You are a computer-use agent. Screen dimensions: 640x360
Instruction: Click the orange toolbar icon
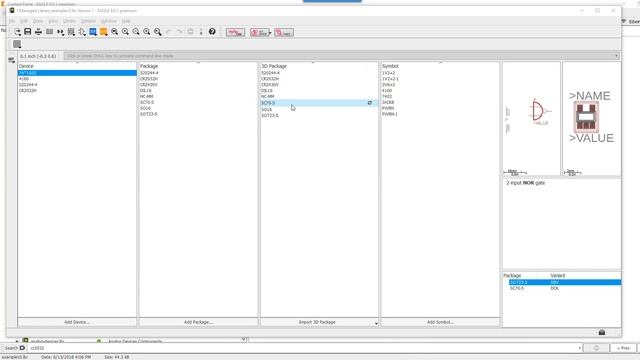coord(104,32)
